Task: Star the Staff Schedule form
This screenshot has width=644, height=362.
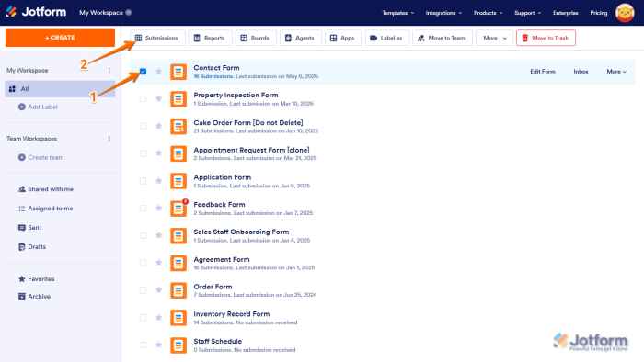Action: point(159,345)
